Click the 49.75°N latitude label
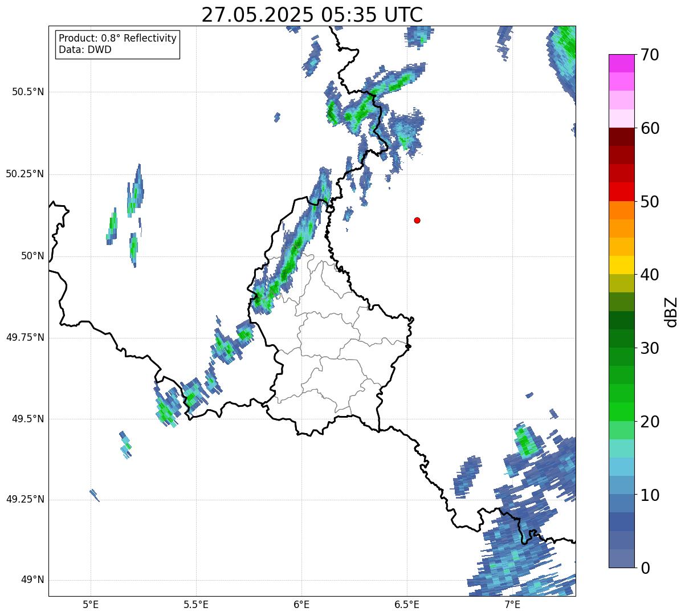The width and height of the screenshot is (685, 616). pos(25,337)
